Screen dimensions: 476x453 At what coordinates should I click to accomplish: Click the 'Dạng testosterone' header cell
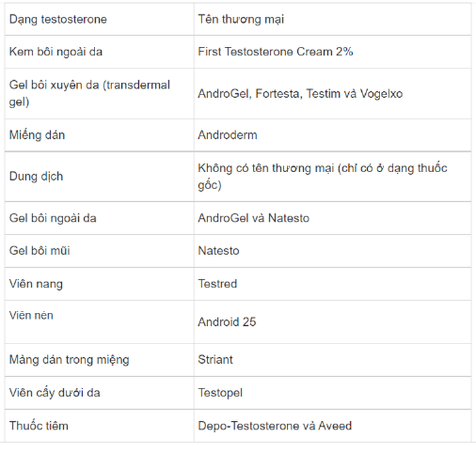click(x=99, y=19)
